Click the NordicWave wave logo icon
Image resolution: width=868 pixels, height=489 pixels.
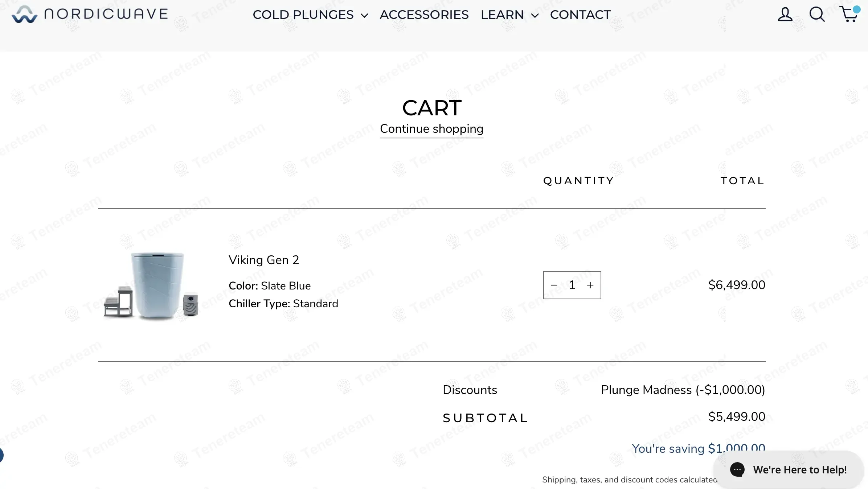tap(24, 15)
